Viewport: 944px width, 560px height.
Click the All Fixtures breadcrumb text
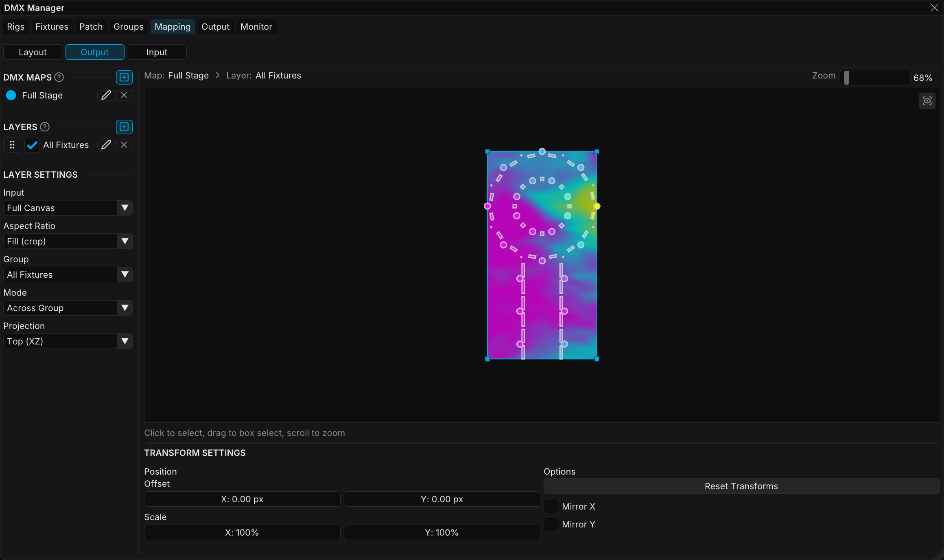coord(278,76)
